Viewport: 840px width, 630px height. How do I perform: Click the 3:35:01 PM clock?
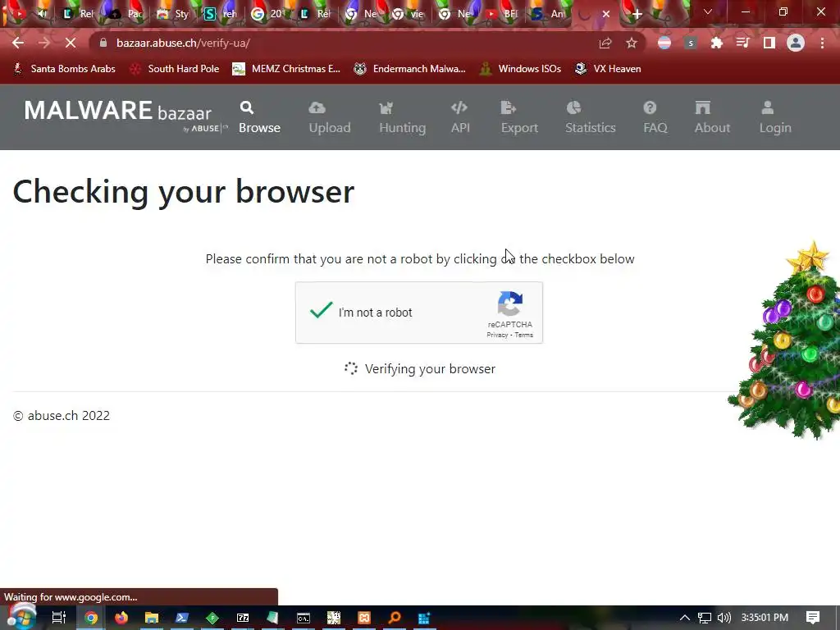tap(765, 618)
